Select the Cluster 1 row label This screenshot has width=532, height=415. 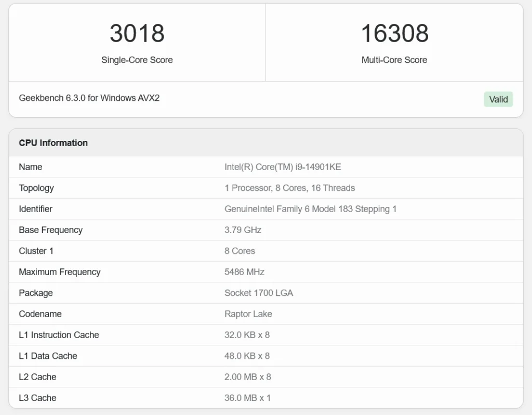(x=36, y=251)
